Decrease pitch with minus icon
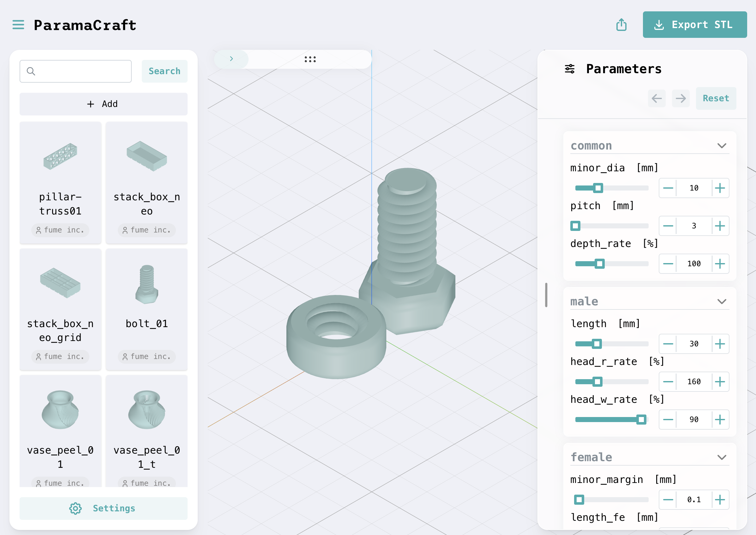This screenshot has height=535, width=756. click(x=668, y=226)
